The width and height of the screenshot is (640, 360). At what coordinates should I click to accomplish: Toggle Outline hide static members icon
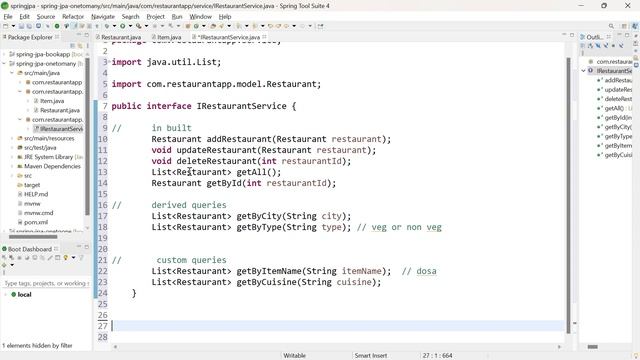click(x=606, y=46)
